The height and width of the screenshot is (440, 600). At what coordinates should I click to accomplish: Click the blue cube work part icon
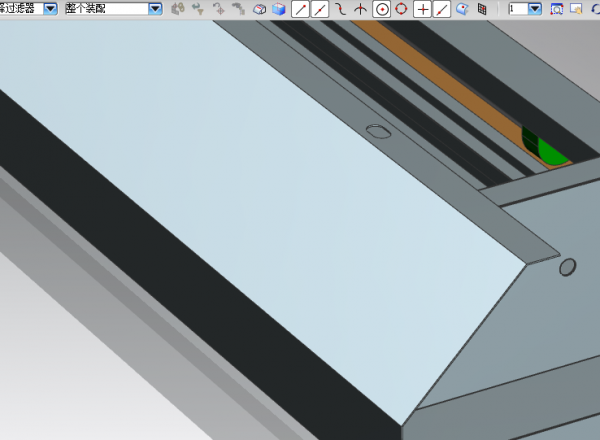279,9
